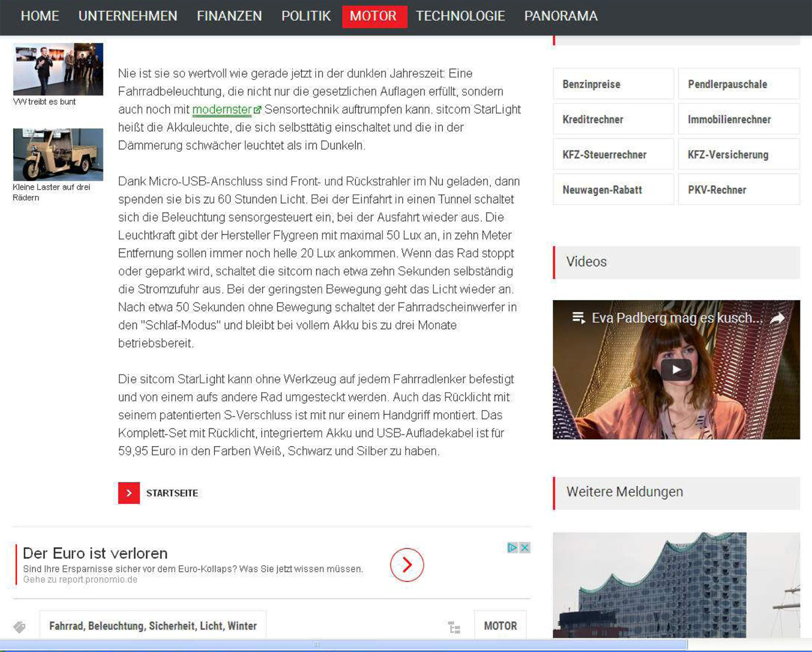Click the red circle arrow in the ad
The height and width of the screenshot is (652, 812).
pyautogui.click(x=407, y=565)
